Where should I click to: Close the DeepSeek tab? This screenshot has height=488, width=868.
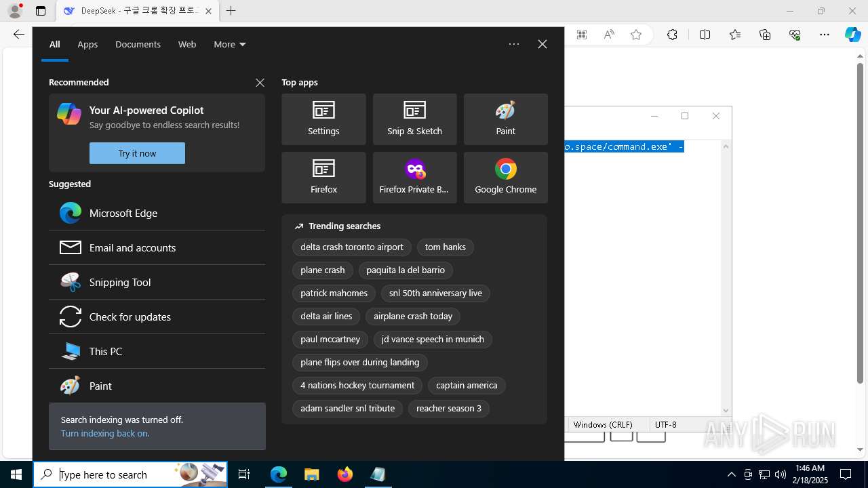208,11
